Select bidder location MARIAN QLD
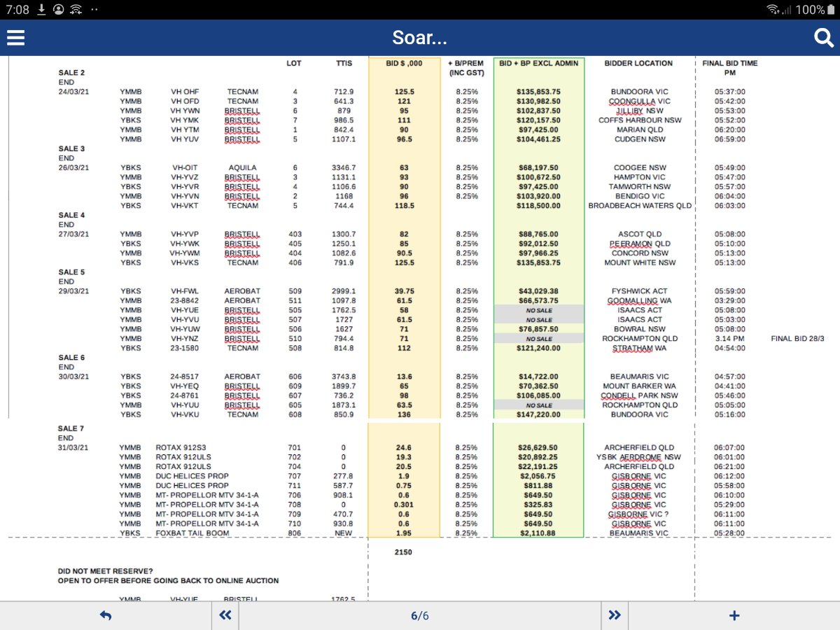Screen dimensions: 840x630 pyautogui.click(x=639, y=130)
